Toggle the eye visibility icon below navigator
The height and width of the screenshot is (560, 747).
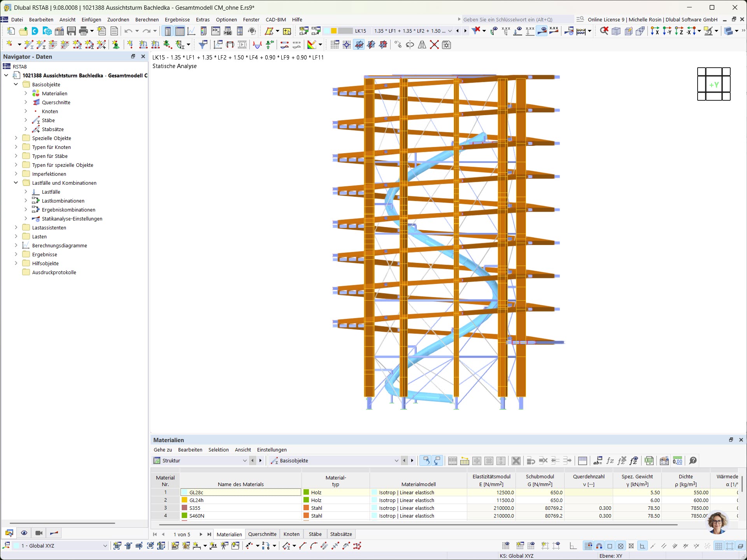click(x=24, y=533)
